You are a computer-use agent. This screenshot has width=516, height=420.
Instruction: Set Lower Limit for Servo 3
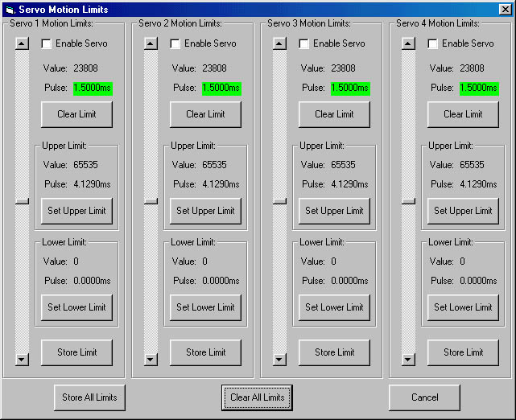point(334,307)
